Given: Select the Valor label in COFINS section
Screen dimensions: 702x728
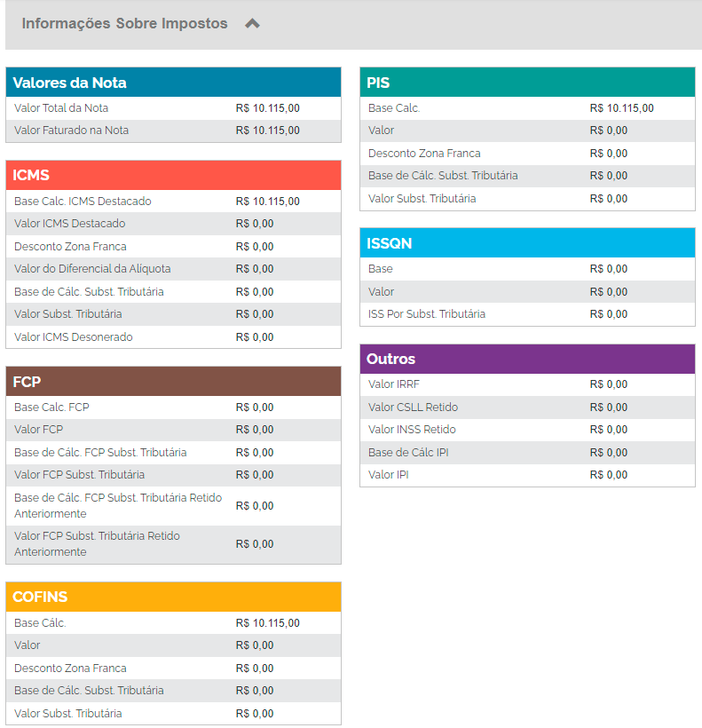Looking at the screenshot, I should 28,645.
